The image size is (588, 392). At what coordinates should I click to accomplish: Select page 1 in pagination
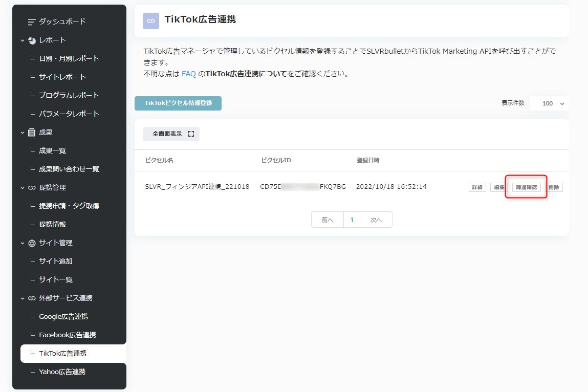[352, 220]
